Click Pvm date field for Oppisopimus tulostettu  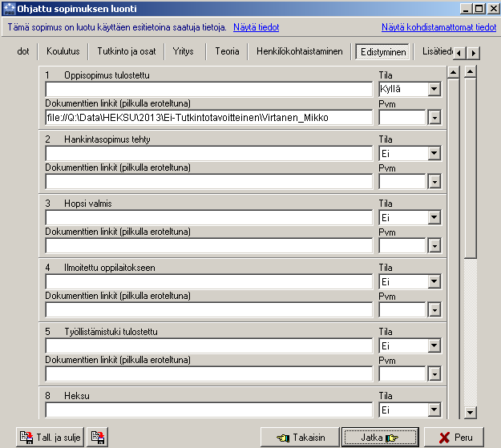pyautogui.click(x=402, y=118)
